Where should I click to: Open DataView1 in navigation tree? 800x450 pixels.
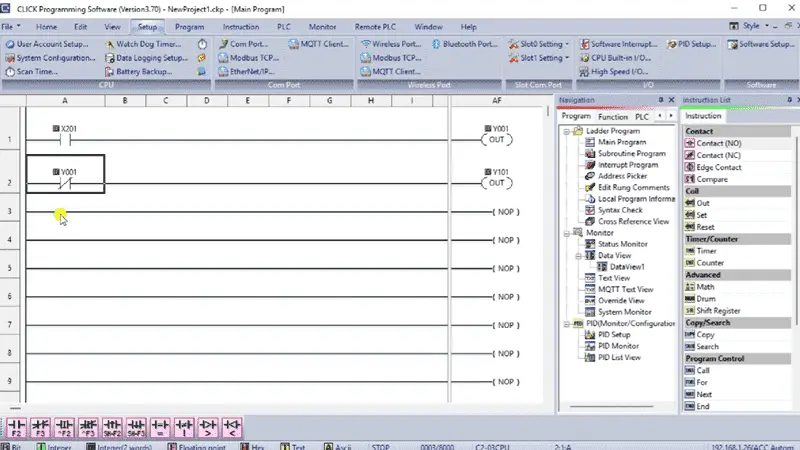tap(621, 267)
